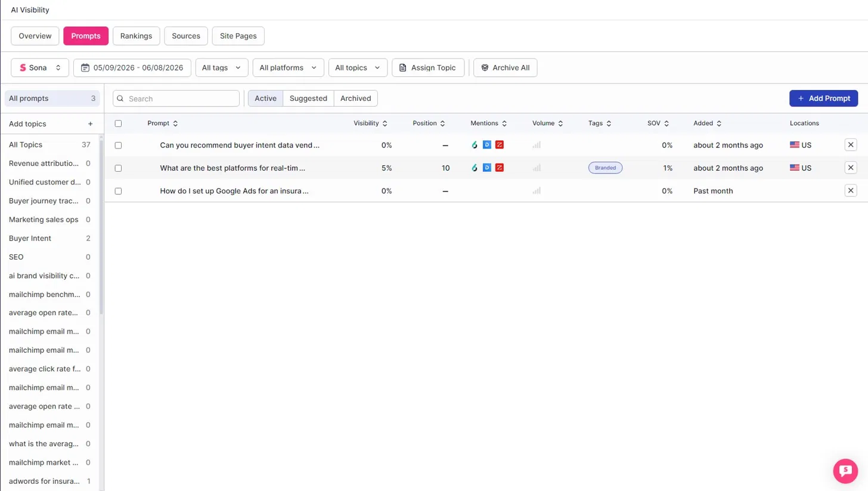Remove the Google Ads insurance prompt
The width and height of the screenshot is (868, 491).
tap(851, 191)
